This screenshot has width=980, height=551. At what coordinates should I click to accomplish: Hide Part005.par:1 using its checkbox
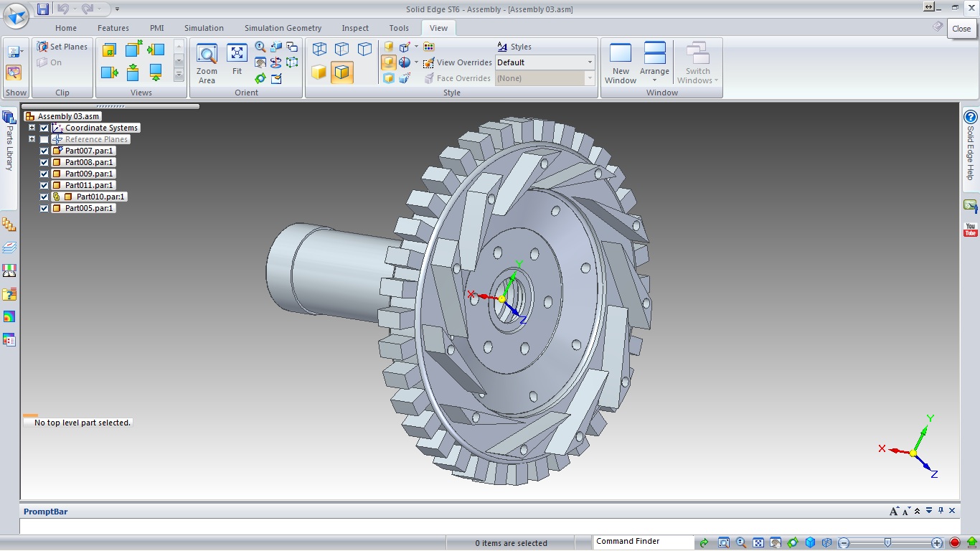[x=44, y=208]
